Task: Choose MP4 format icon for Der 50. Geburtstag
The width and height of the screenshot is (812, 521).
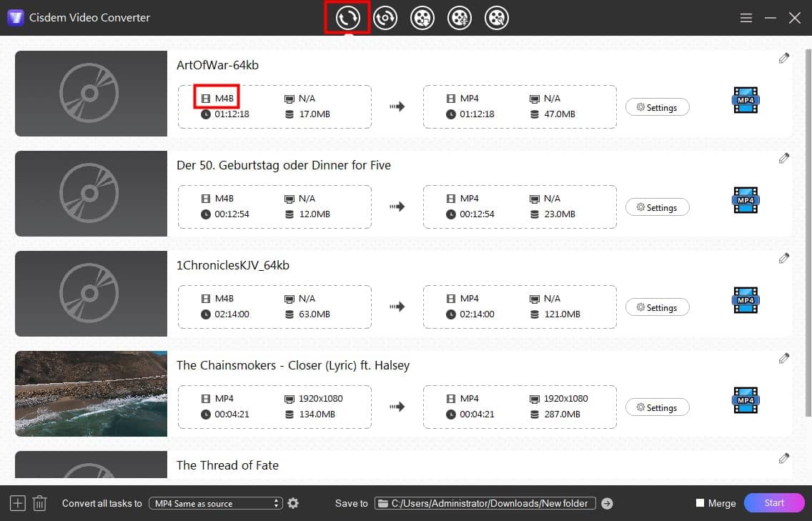Action: pos(746,200)
